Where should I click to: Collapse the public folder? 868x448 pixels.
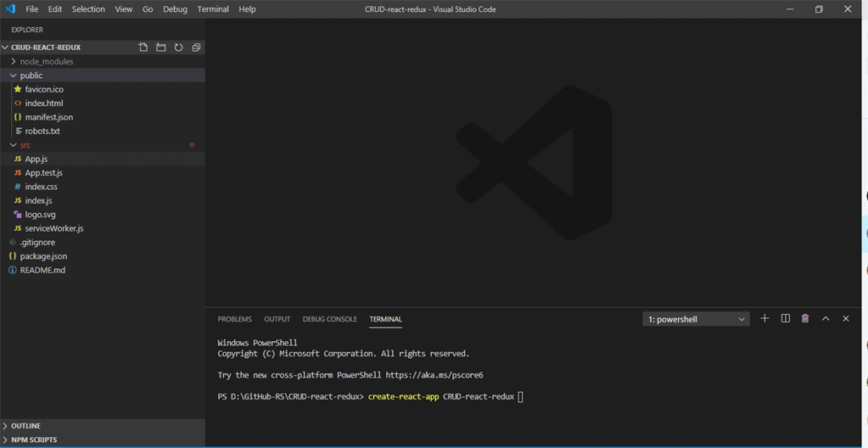click(14, 76)
